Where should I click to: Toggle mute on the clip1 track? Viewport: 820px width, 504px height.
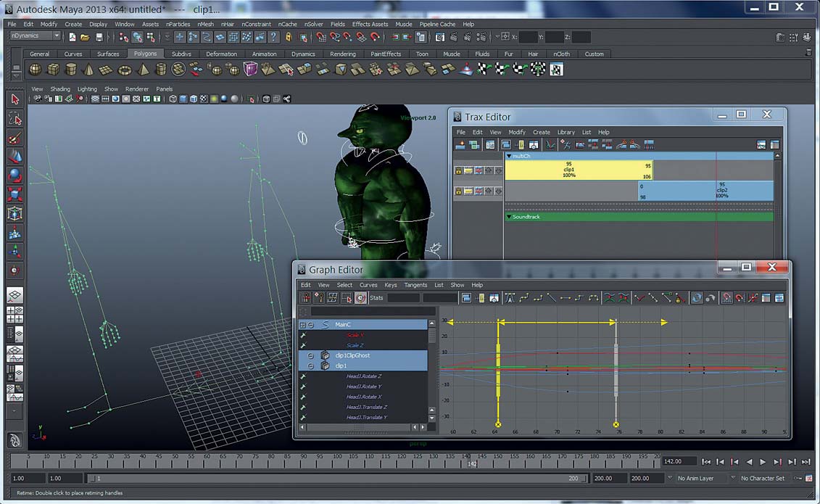click(x=479, y=170)
